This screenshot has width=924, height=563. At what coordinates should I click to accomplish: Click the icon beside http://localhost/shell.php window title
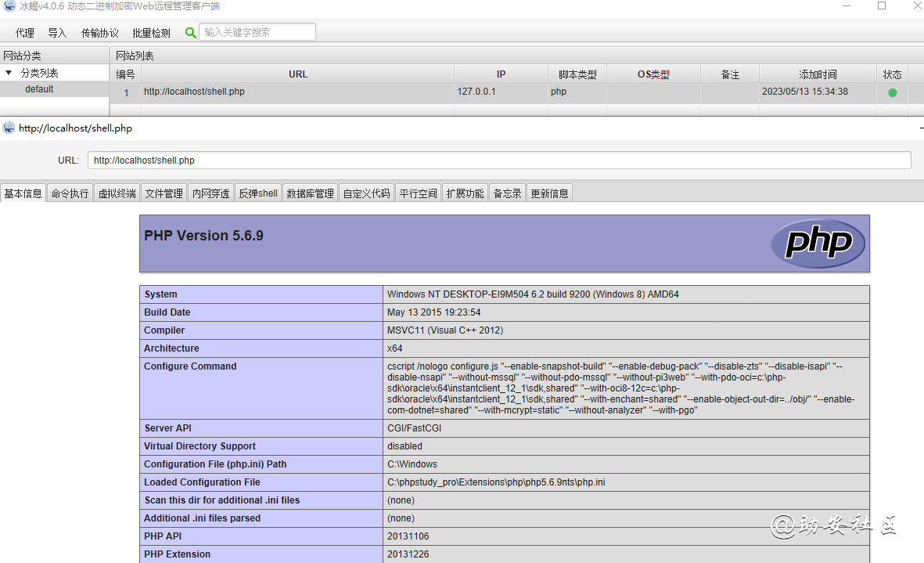(9, 128)
